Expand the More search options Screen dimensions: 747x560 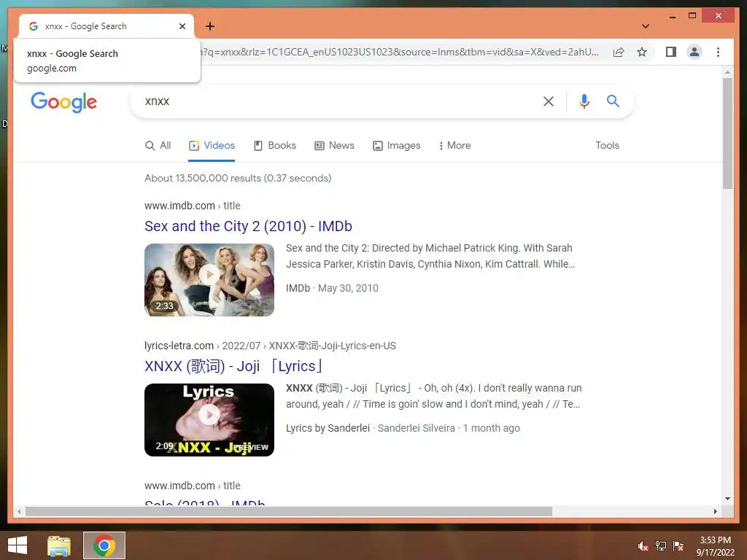[454, 146]
